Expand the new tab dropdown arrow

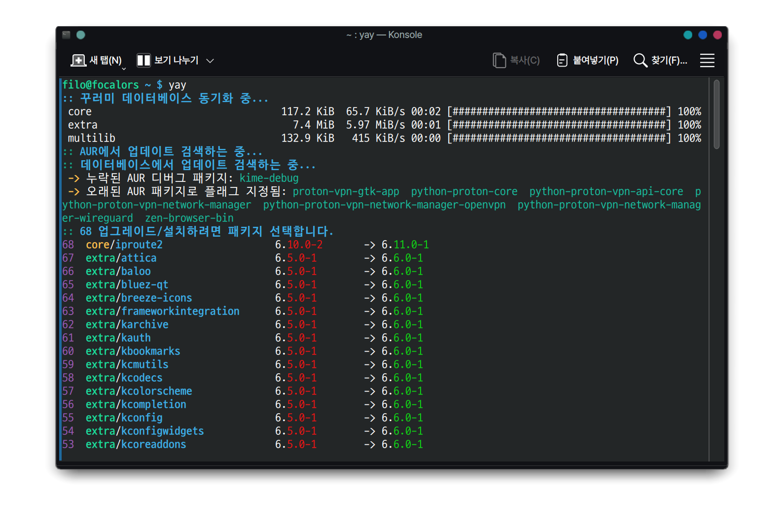pyautogui.click(x=124, y=69)
